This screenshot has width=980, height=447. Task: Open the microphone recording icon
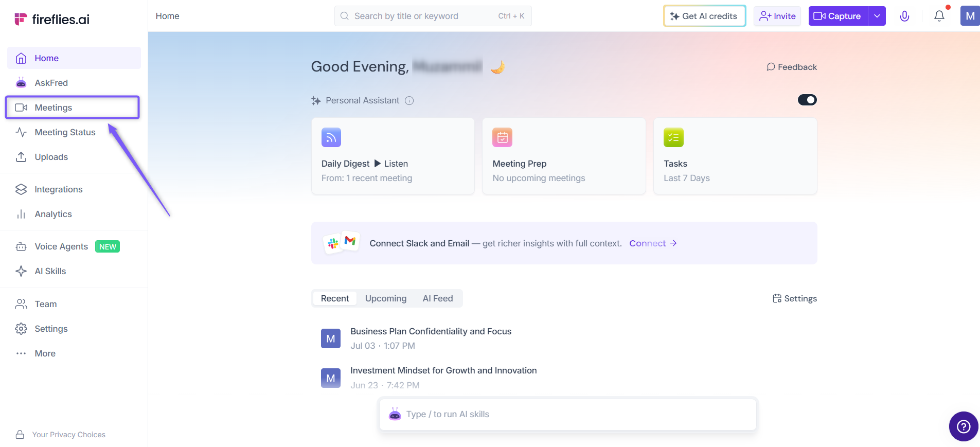pos(904,16)
